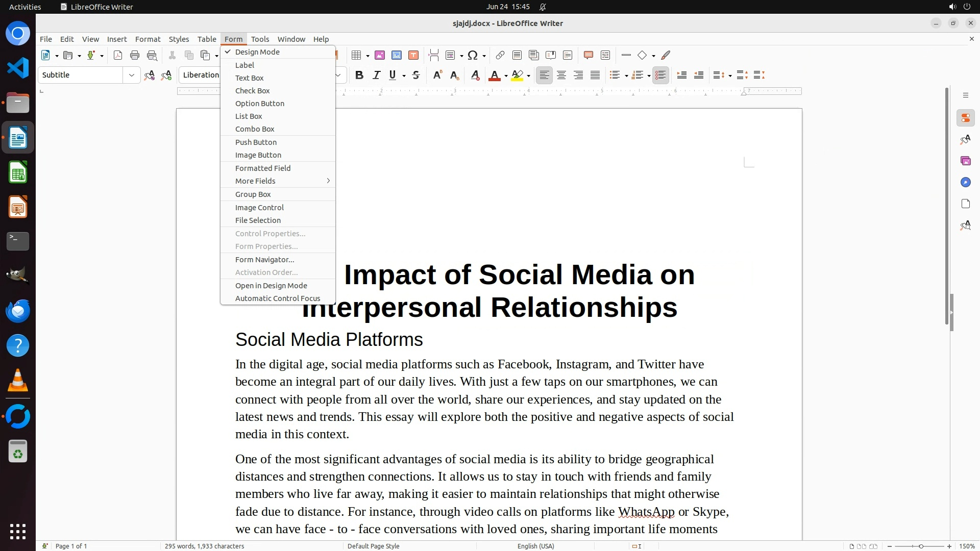Screen dimensions: 980x551
Task: Click the Export as PDF icon
Action: [x=118, y=55]
